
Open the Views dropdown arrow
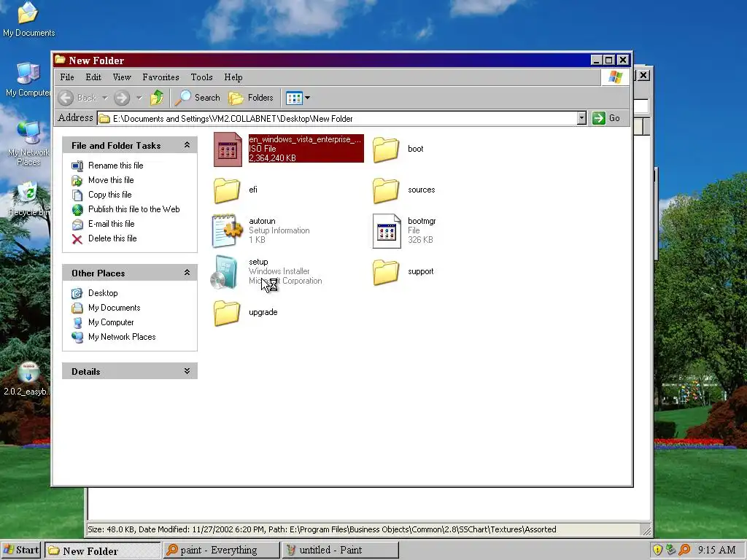(x=307, y=98)
